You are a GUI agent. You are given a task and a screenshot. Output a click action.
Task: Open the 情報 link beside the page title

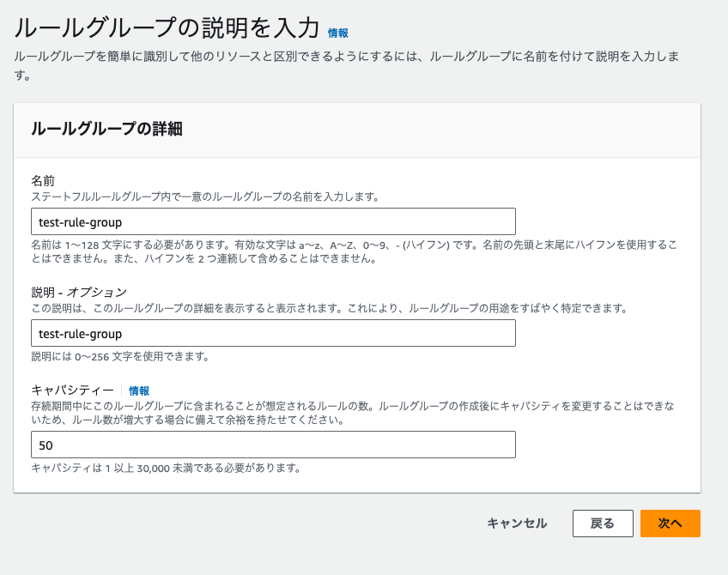[x=338, y=33]
